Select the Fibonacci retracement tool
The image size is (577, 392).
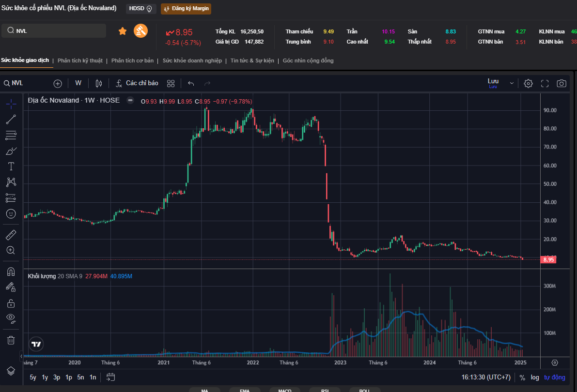coord(11,135)
